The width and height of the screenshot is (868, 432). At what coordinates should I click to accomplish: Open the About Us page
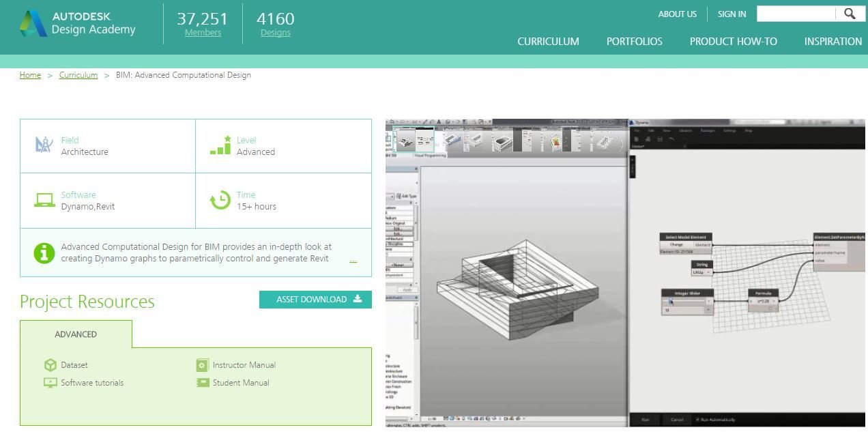677,14
